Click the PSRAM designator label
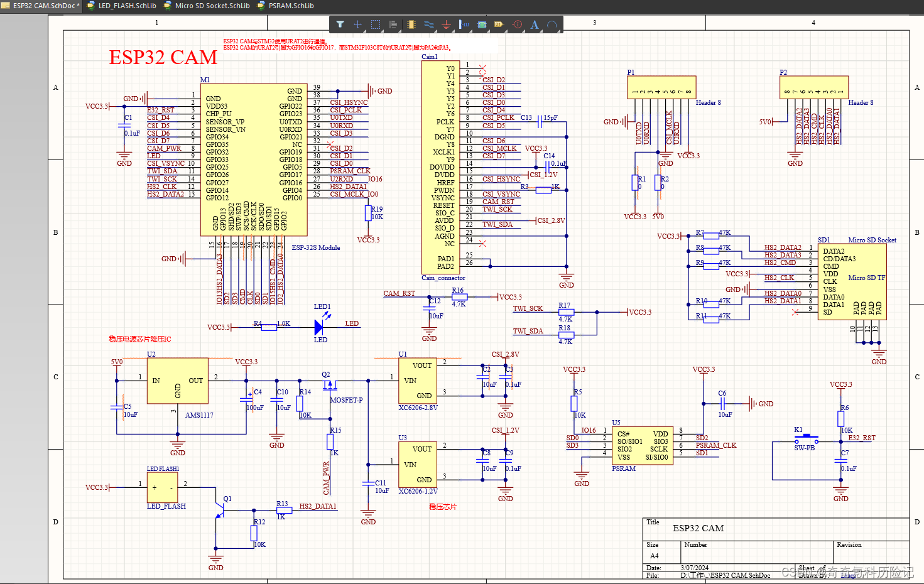Viewport: 924px width, 584px height. tap(624, 468)
